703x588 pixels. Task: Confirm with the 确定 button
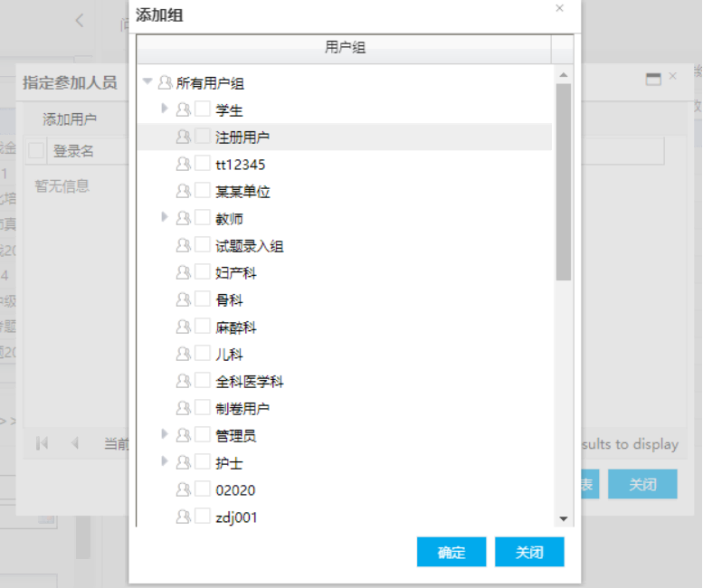[x=451, y=552]
